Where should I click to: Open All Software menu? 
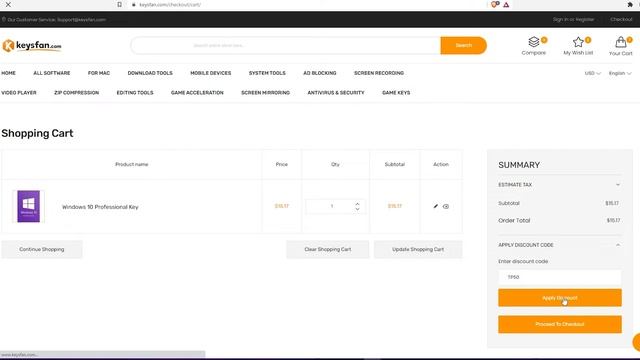pos(52,73)
